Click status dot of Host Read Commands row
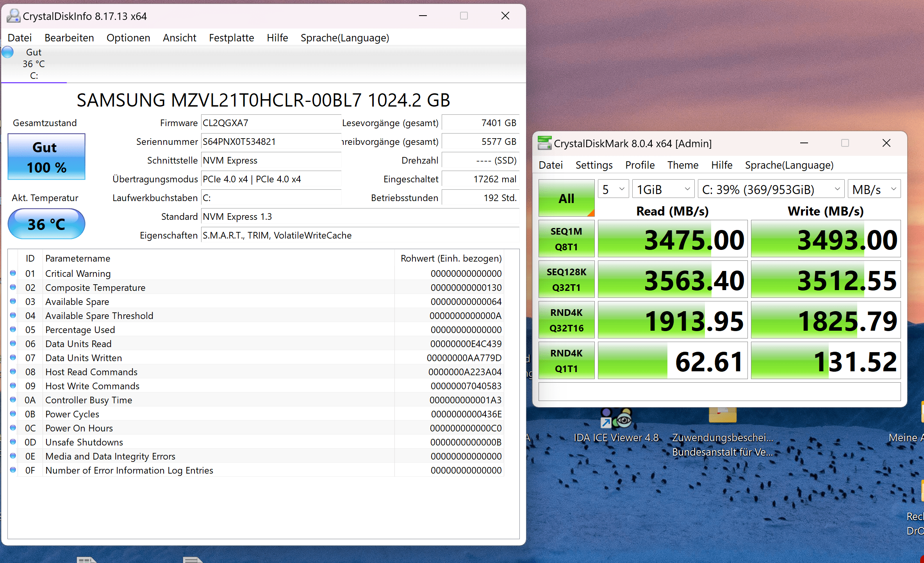This screenshot has height=563, width=924. 13,372
